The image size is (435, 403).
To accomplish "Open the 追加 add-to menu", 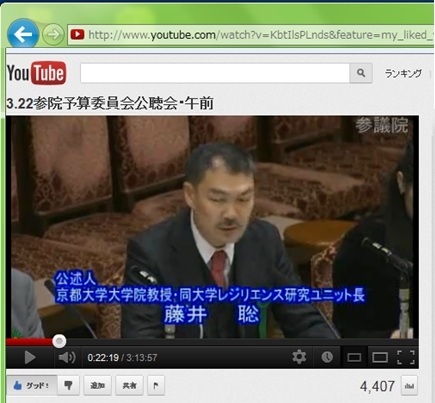I will coord(97,386).
